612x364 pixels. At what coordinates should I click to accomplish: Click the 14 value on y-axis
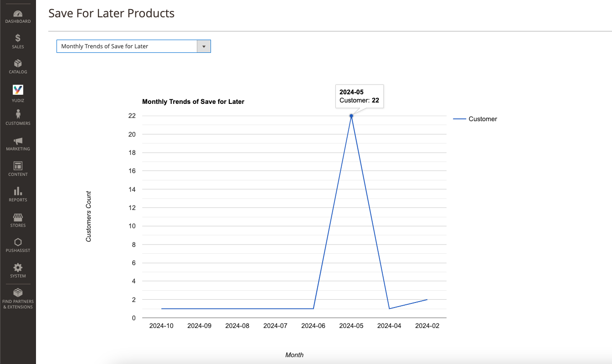(132, 189)
